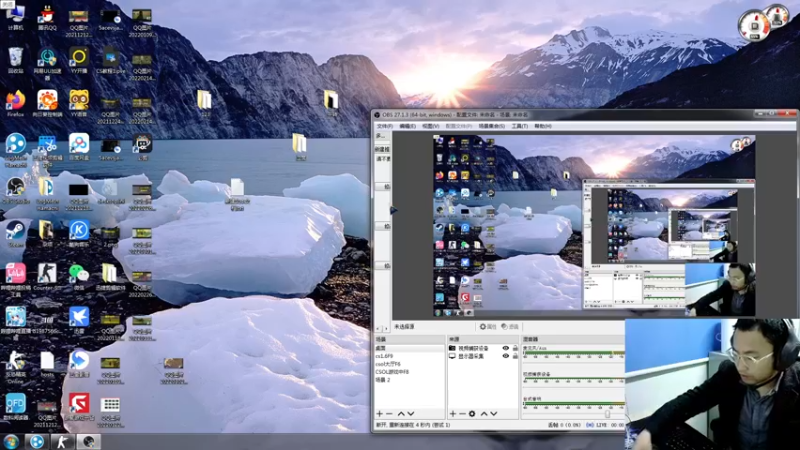The width and height of the screenshot is (800, 450).
Task: Open the OBS Studio desktop shortcut
Action: [x=15, y=190]
